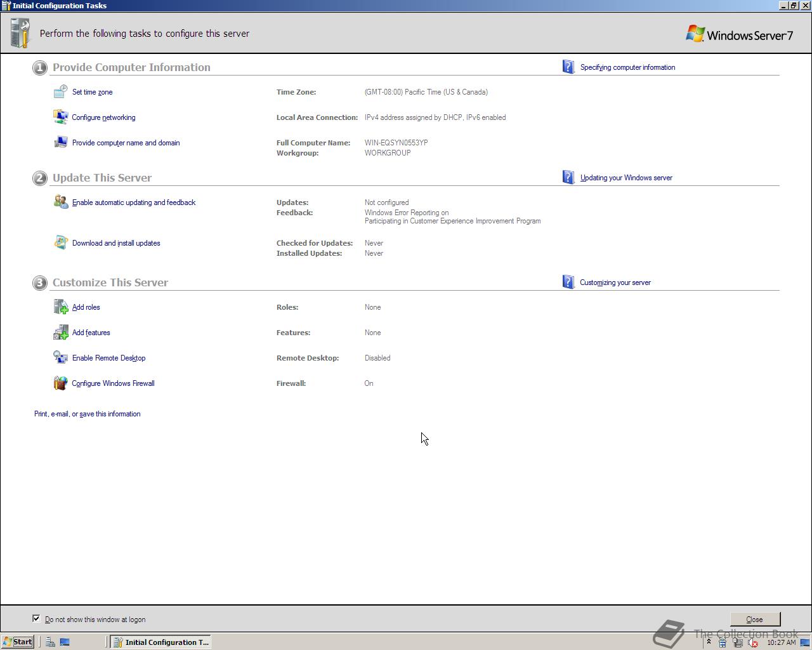Click the Configure networking computers icon
This screenshot has height=650, width=812.
[x=60, y=117]
